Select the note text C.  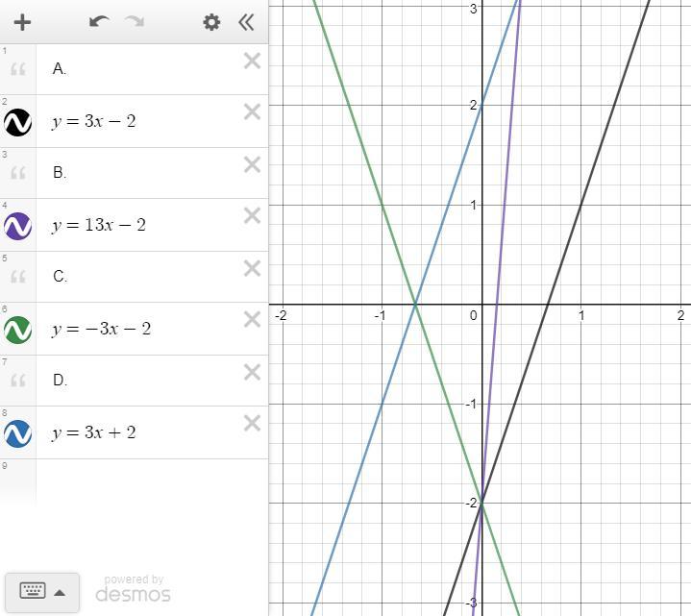pos(60,276)
